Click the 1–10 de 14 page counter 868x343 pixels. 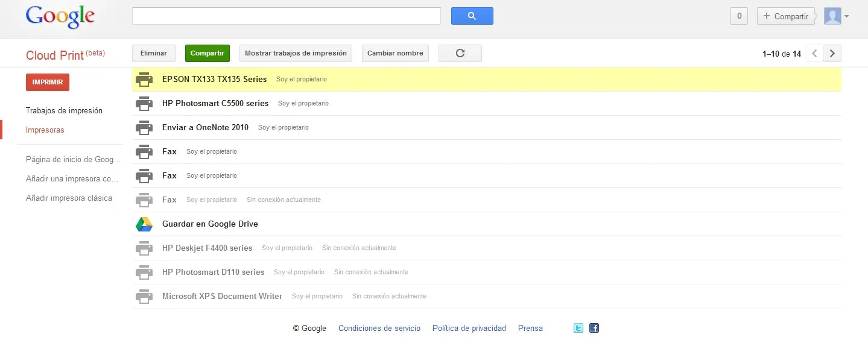coord(782,54)
